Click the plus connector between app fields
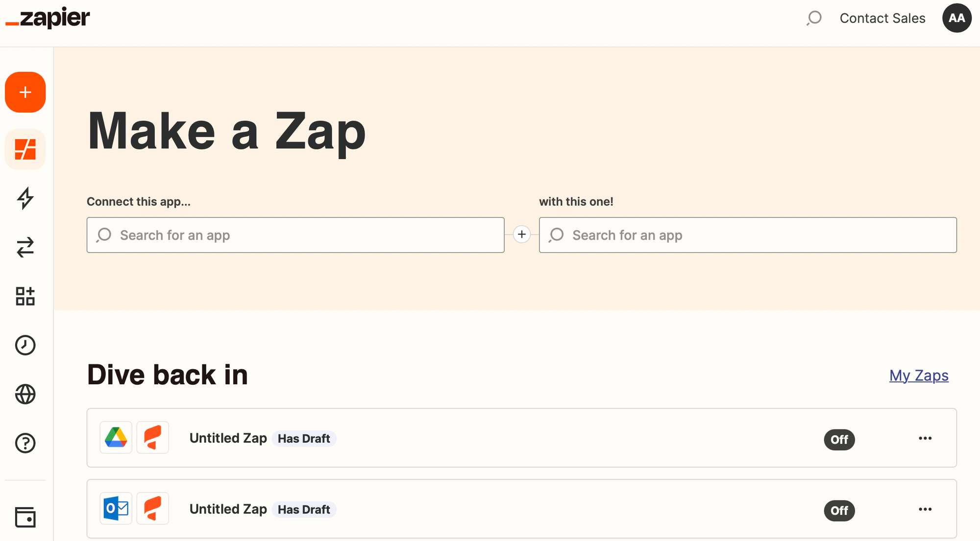 coord(522,235)
